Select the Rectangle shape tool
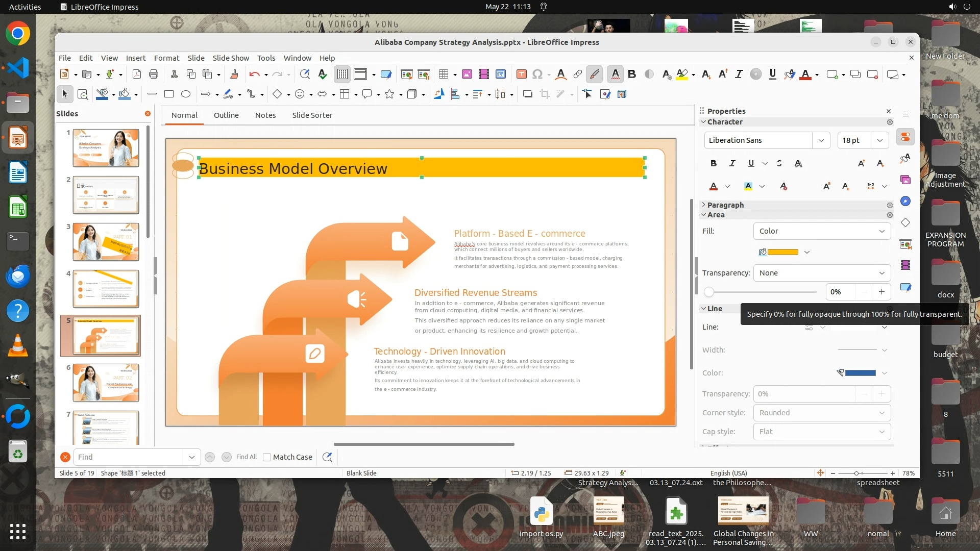Screen dimensions: 980x551 click(x=169, y=94)
